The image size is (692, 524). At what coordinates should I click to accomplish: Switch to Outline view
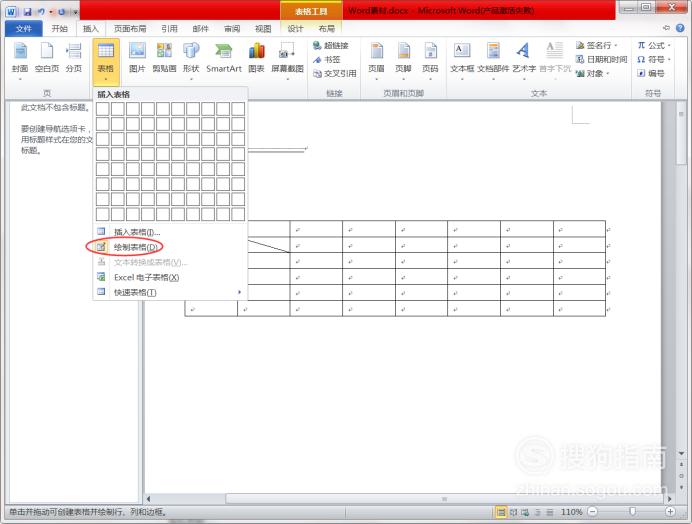click(x=538, y=512)
